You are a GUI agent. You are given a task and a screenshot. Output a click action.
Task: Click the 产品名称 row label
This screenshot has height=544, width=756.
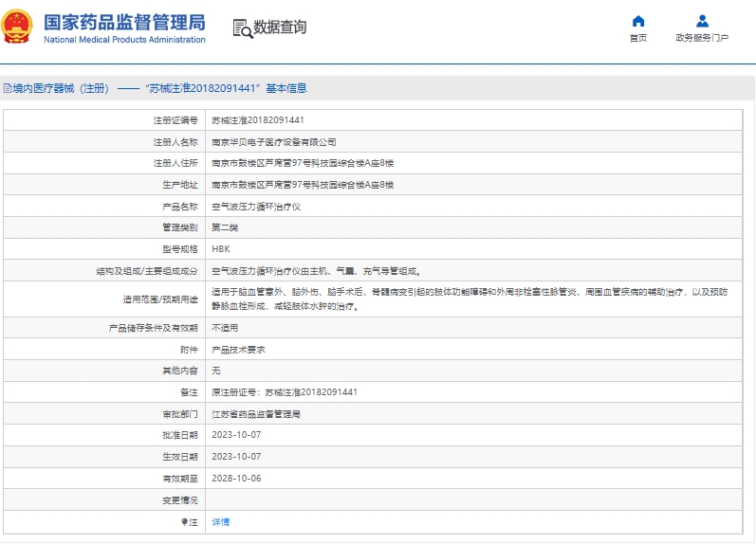point(180,207)
